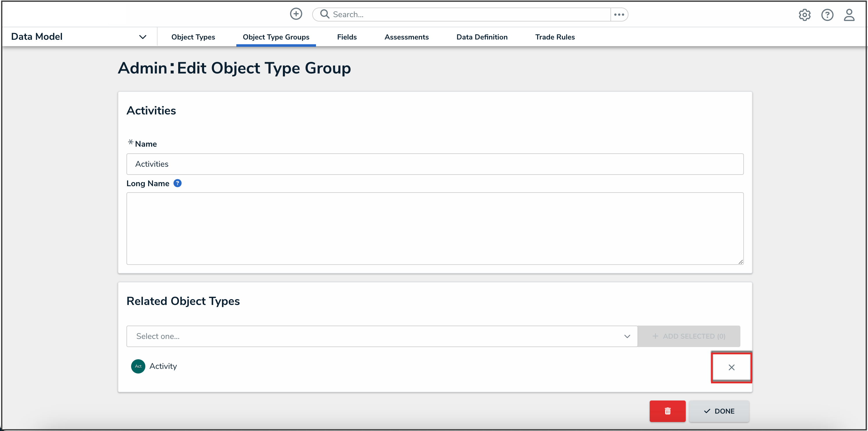Click the green Act object type icon
This screenshot has width=868, height=431.
tap(138, 366)
